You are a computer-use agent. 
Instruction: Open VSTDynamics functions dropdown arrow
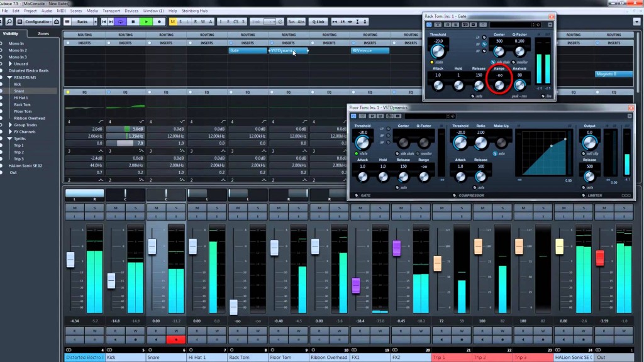coord(630,116)
